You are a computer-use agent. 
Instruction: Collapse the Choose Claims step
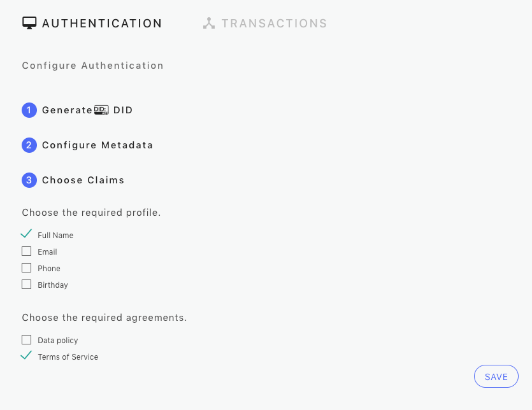tap(83, 180)
